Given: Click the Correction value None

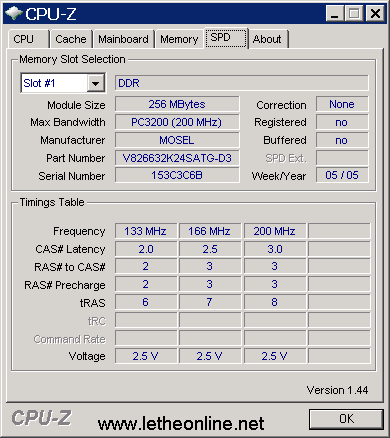Looking at the screenshot, I should 342,104.
